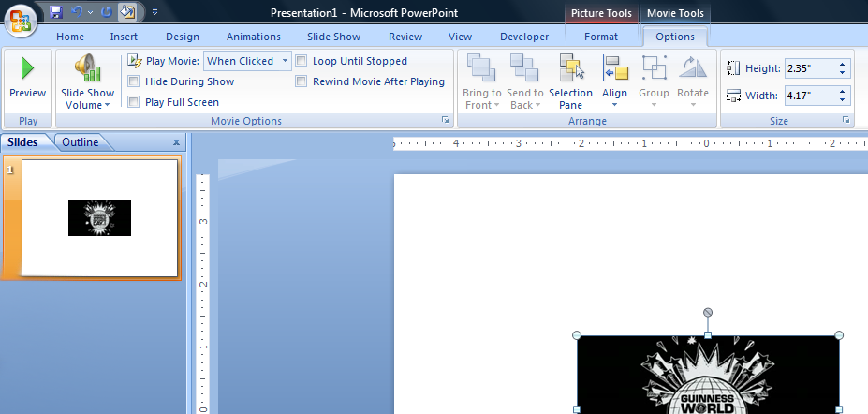Open the Align options icon
The height and width of the screenshot is (414, 868).
point(615,68)
